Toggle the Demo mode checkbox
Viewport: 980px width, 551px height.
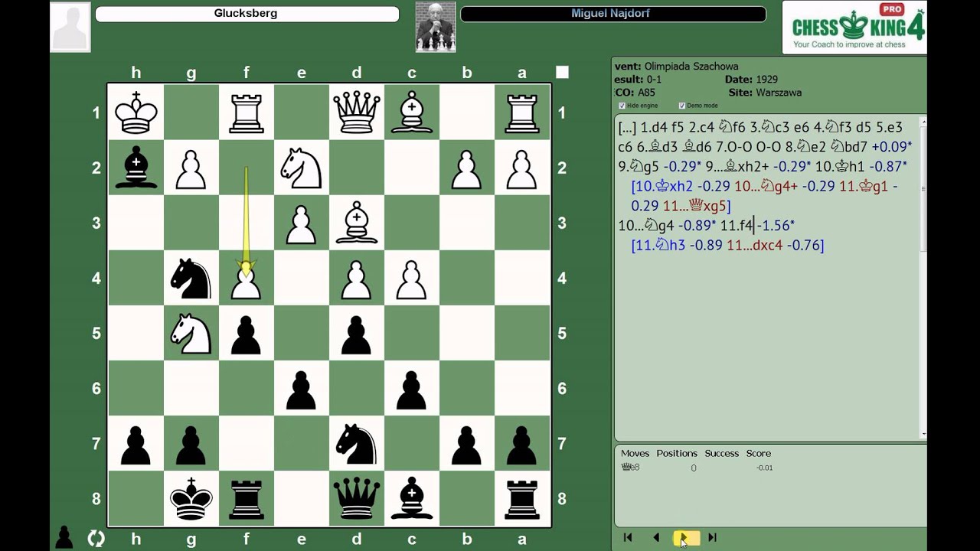682,106
